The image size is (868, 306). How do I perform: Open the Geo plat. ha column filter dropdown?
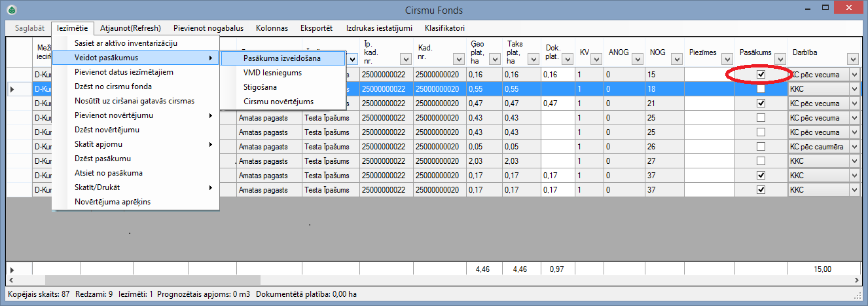click(x=495, y=60)
